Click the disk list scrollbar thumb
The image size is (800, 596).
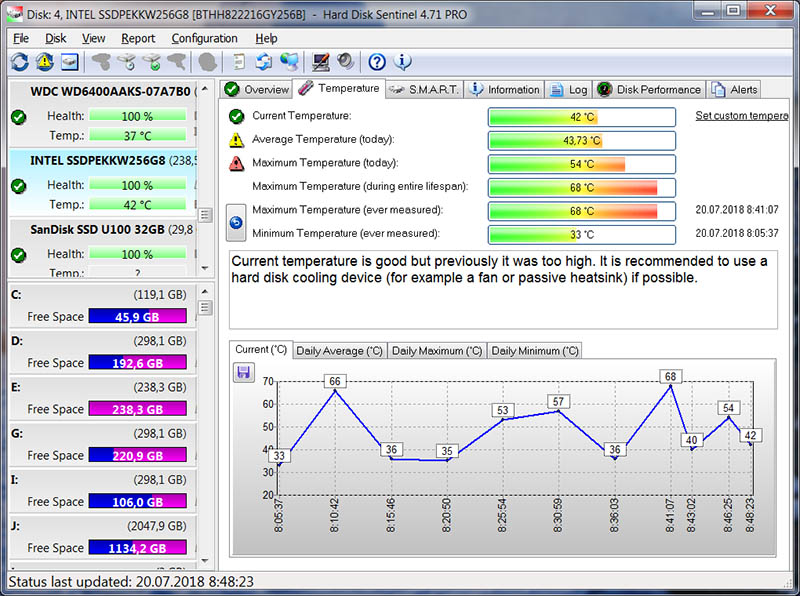coord(205,215)
